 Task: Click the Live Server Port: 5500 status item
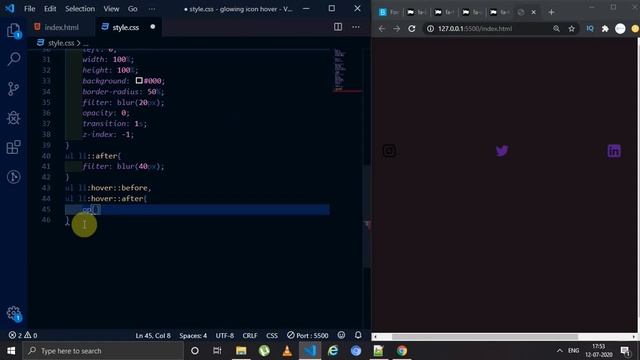pyautogui.click(x=307, y=336)
